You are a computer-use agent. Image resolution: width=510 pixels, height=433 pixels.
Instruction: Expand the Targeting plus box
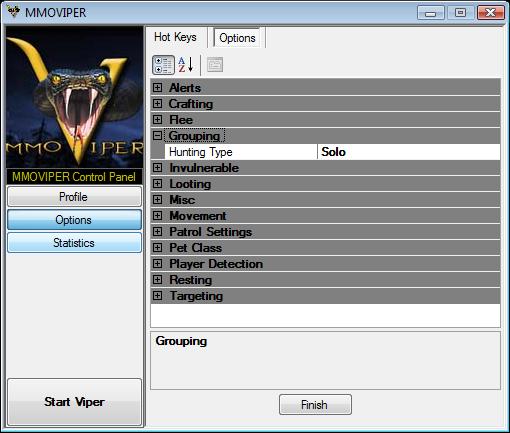[157, 296]
